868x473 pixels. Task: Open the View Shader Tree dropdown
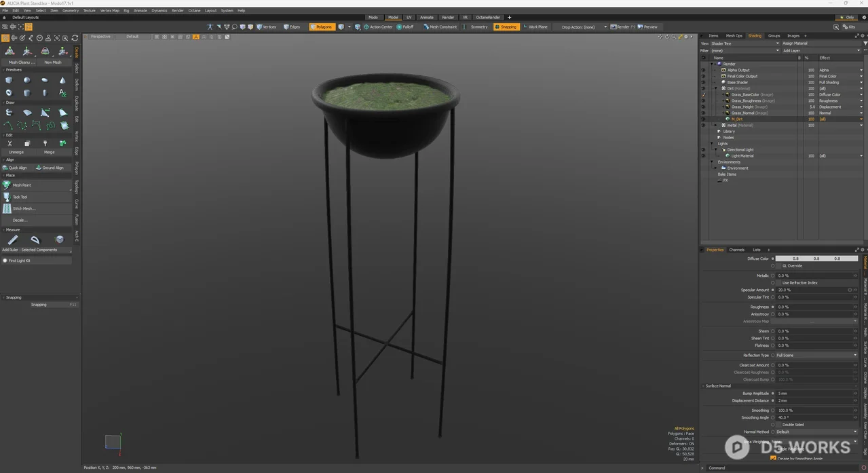745,43
